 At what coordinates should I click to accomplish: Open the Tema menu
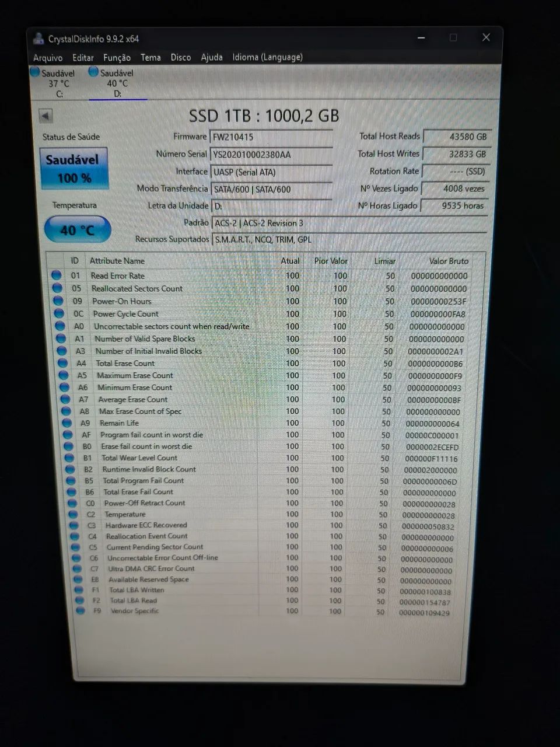(x=150, y=57)
